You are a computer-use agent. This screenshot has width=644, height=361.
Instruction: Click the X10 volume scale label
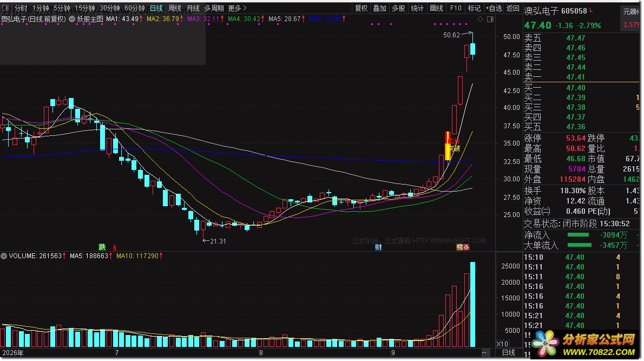coord(502,344)
